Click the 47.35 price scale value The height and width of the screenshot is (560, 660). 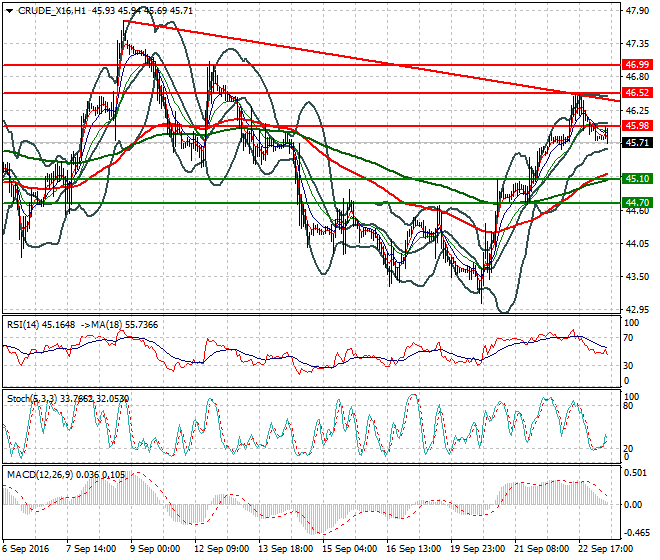(637, 43)
